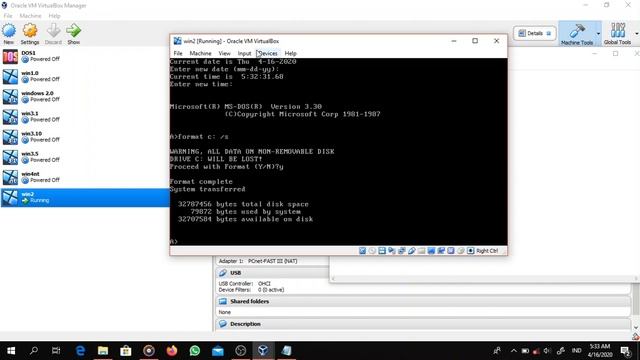The height and width of the screenshot is (360, 640).
Task: Click the optical disc status bar icon
Action: [372, 251]
